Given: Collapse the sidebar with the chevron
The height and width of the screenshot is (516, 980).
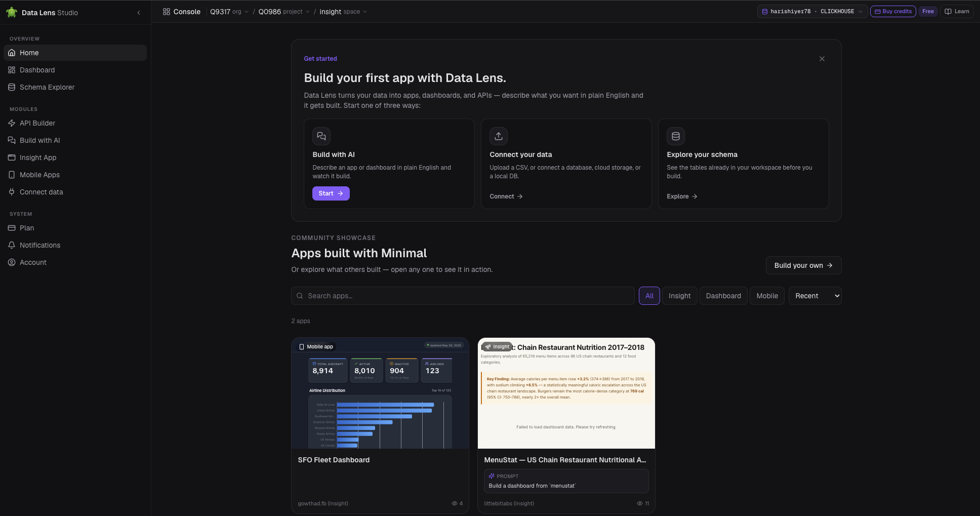Looking at the screenshot, I should [x=139, y=13].
